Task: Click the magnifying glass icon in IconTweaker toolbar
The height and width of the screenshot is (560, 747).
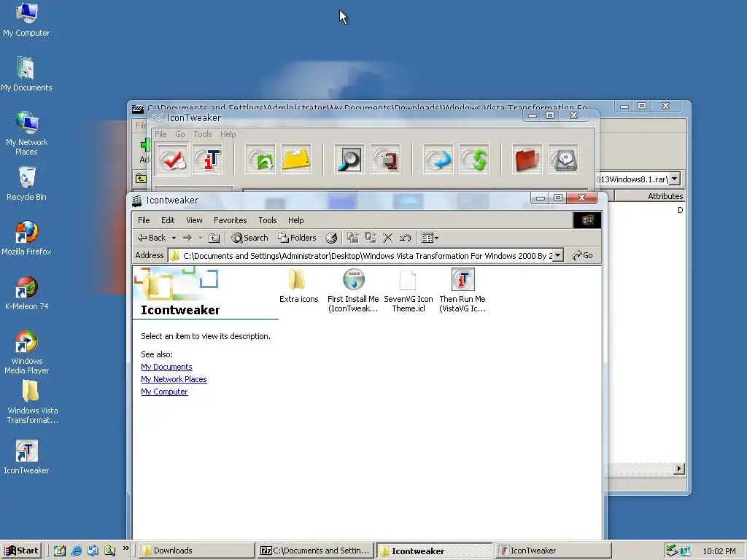Action: 349,160
